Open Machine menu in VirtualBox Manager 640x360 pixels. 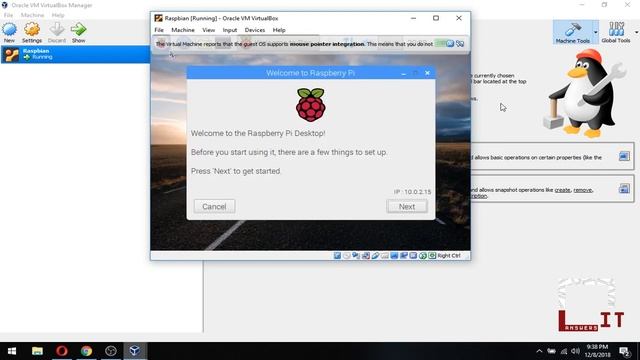point(32,15)
